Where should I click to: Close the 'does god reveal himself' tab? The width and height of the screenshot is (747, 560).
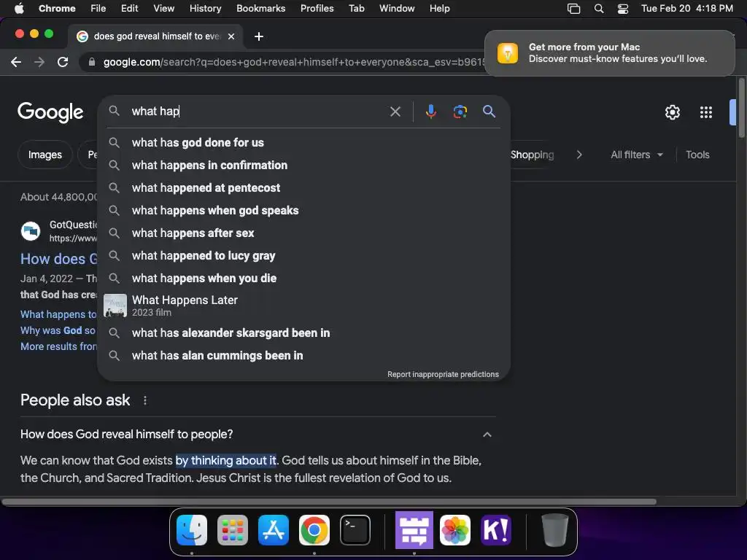pyautogui.click(x=231, y=36)
